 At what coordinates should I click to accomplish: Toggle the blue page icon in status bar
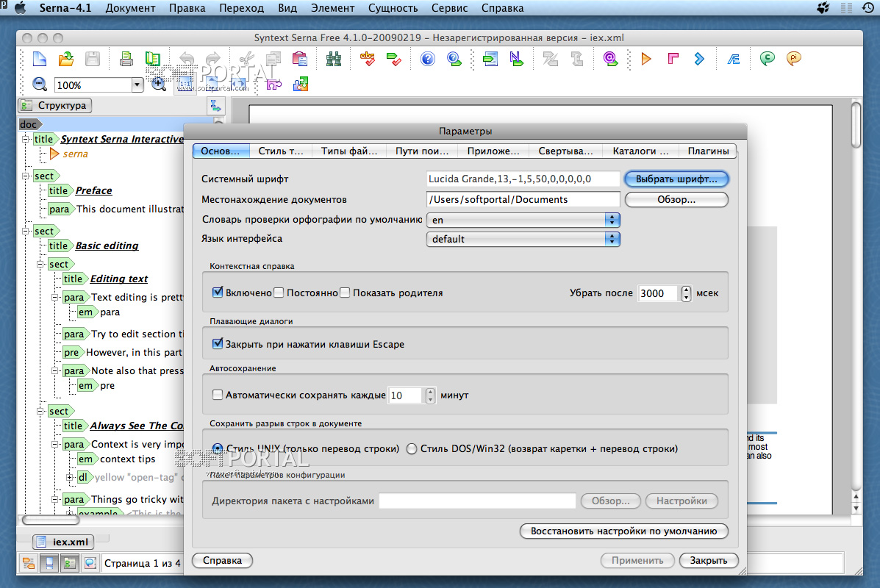(x=49, y=563)
